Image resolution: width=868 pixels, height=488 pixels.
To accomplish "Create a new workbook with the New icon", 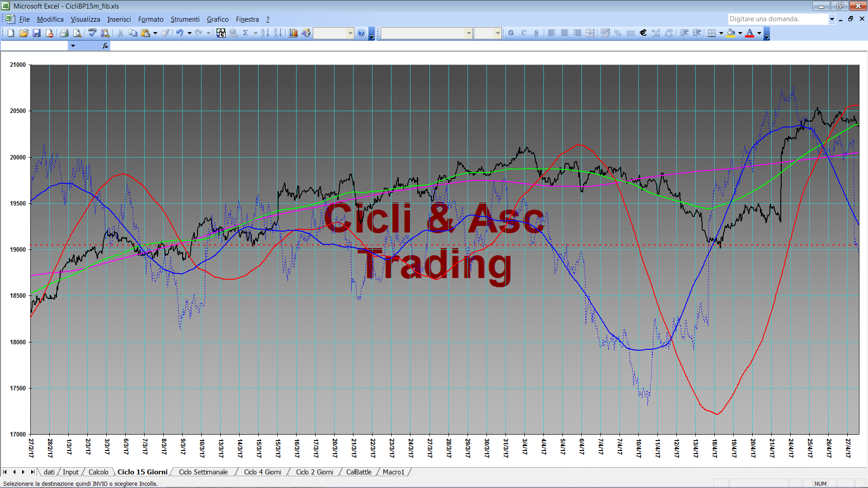I will tap(11, 33).
